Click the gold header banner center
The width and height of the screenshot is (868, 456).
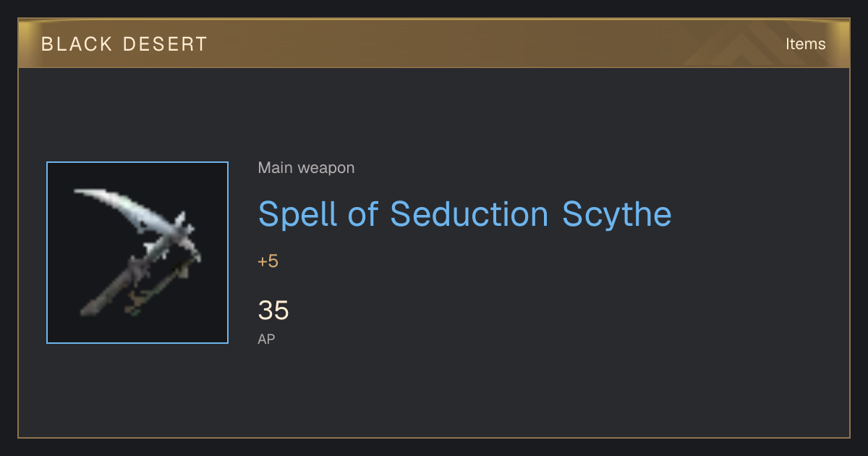tap(434, 43)
